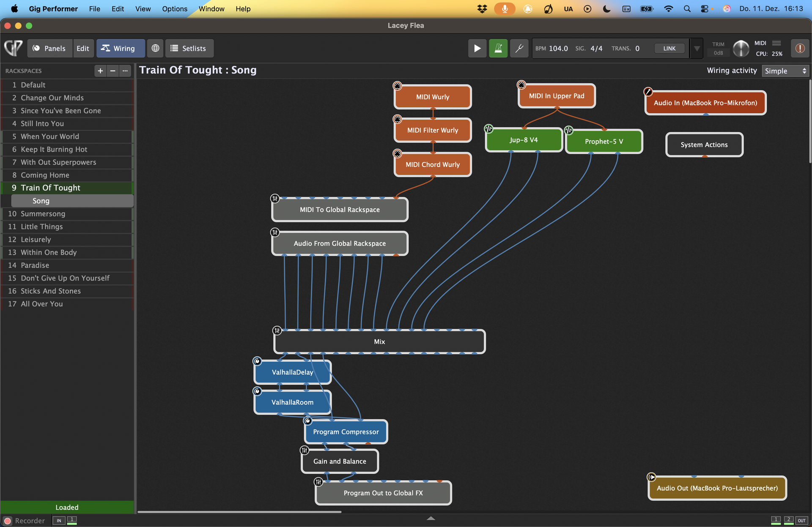This screenshot has height=527, width=812.
Task: Add a new rackspace with plus button
Action: (x=100, y=71)
